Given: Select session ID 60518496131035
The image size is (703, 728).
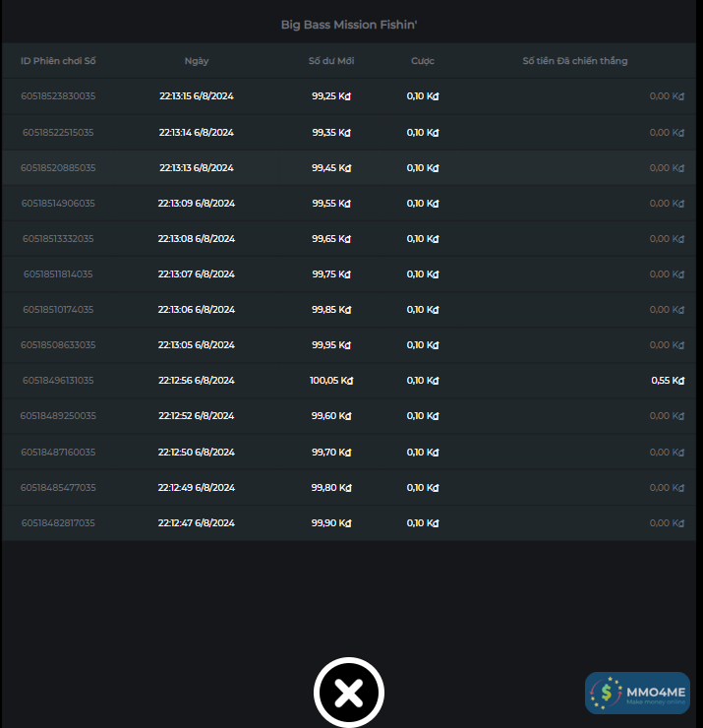Looking at the screenshot, I should (x=58, y=381).
